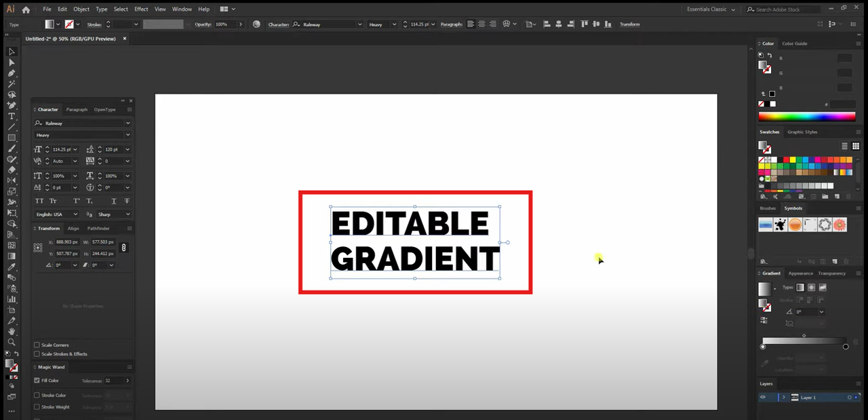Select the Hand tool
Image resolution: width=868 pixels, height=420 pixels.
(12, 331)
